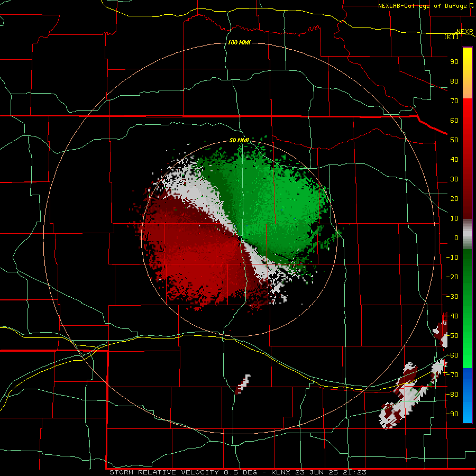Click the [KT] units label

452,36
